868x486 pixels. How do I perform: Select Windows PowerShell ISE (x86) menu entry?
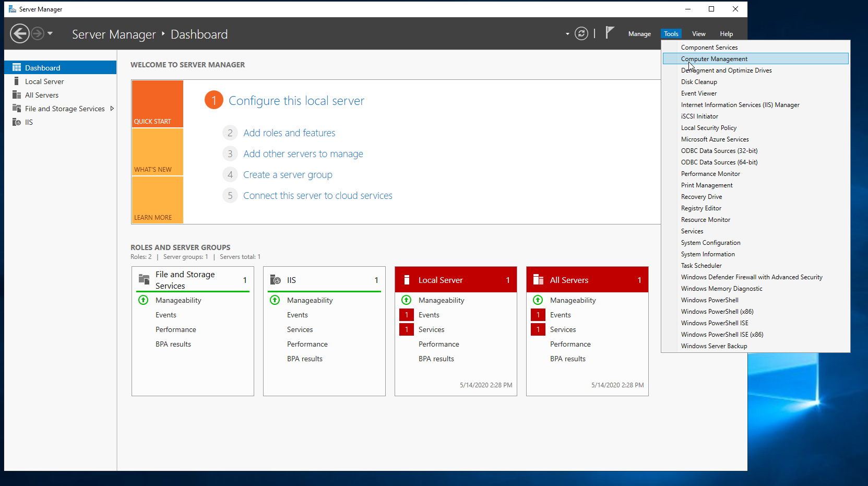pos(755,335)
